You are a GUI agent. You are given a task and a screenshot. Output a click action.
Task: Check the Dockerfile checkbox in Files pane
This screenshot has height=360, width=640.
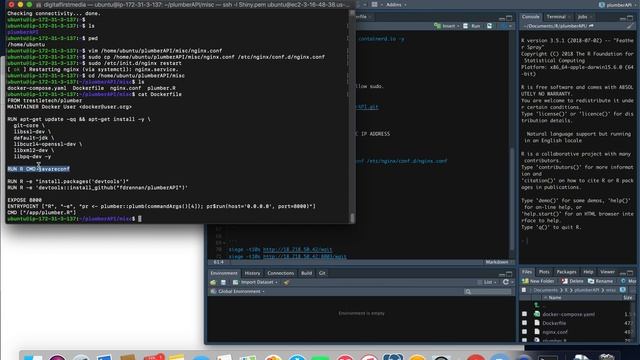[x=524, y=323]
